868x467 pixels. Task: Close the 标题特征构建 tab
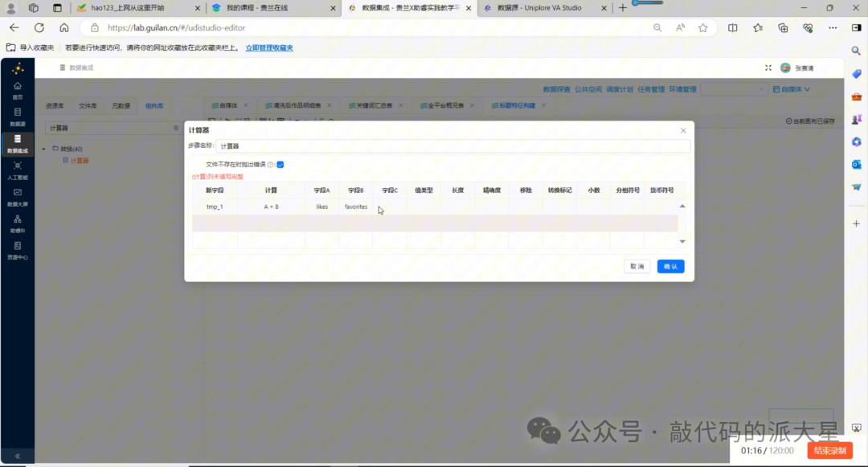543,105
